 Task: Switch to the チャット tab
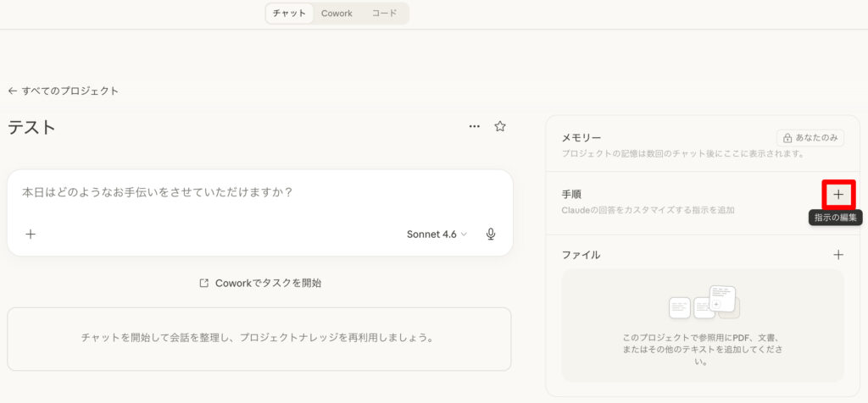[x=290, y=14]
